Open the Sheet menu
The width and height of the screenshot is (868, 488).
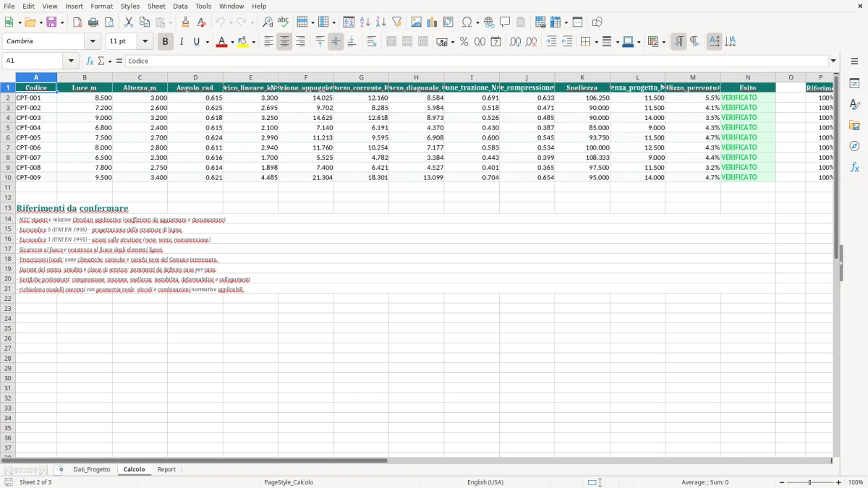[156, 6]
